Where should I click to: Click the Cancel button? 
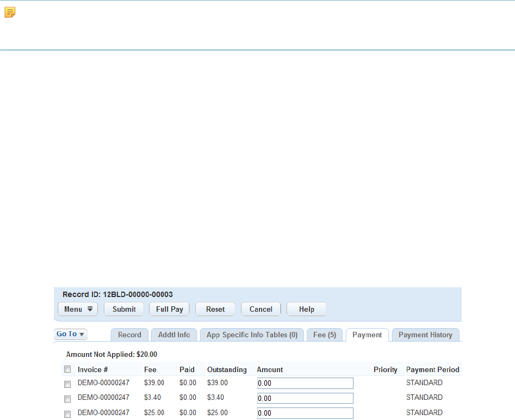(261, 309)
